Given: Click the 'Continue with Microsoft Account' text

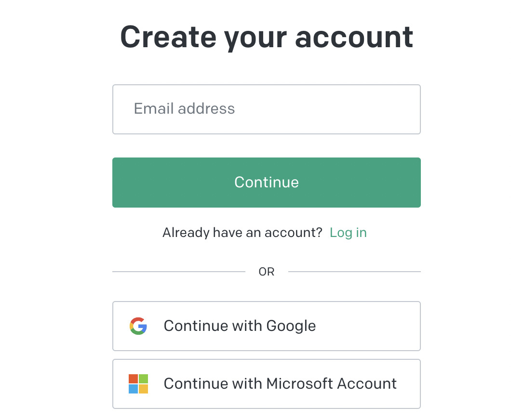Looking at the screenshot, I should point(280,383).
